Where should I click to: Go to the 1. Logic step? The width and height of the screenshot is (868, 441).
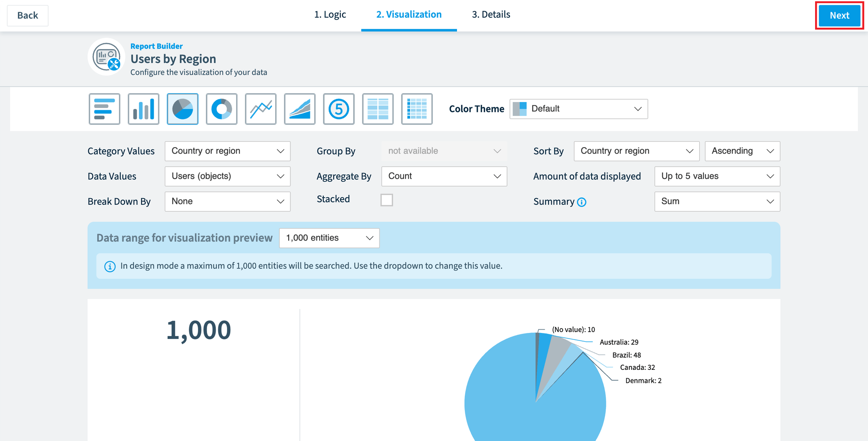click(x=330, y=15)
